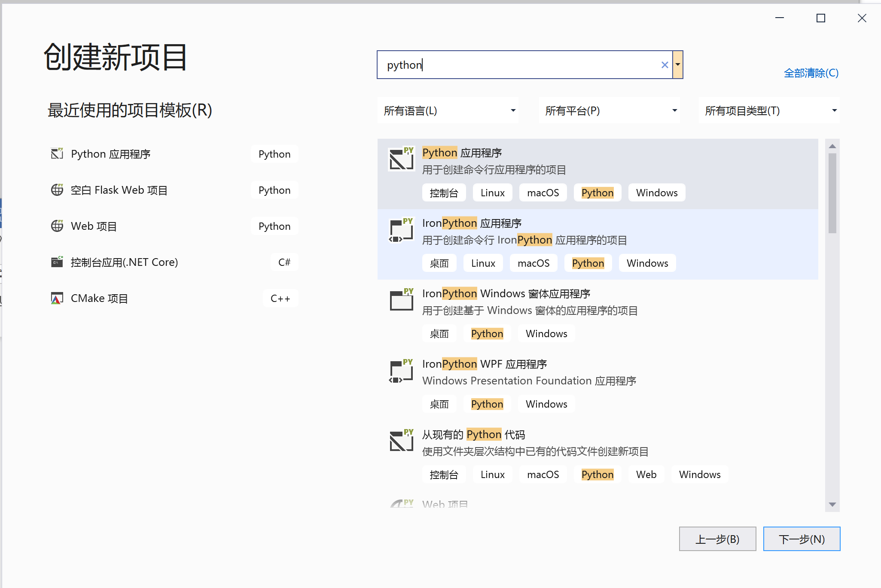Click 上一步(B) button
This screenshot has width=881, height=588.
[x=717, y=539]
